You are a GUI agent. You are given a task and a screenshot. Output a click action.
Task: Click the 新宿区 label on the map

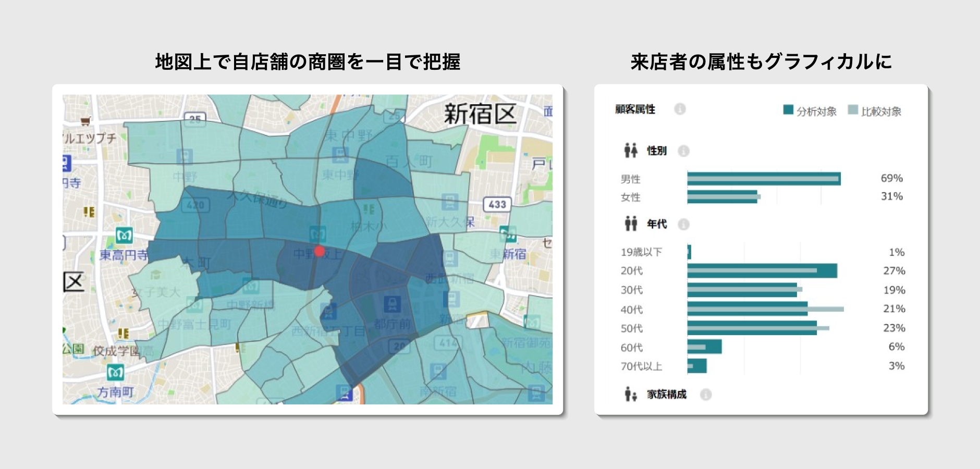(480, 114)
